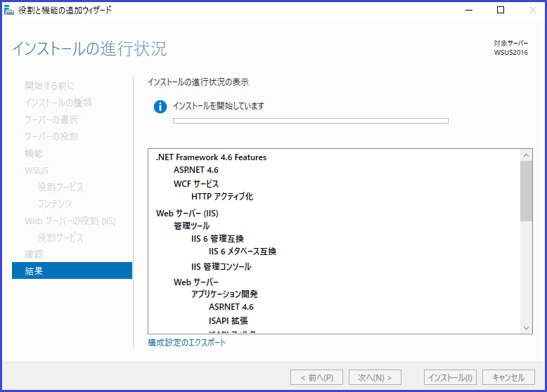Click .NET Framework 4.6 Features entry

211,157
